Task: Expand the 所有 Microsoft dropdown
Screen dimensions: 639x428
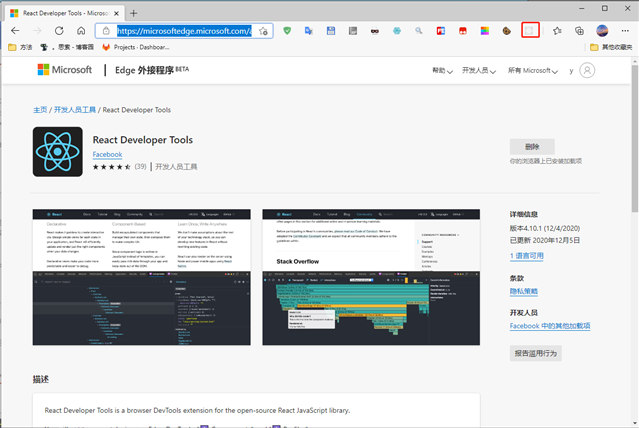Action: pyautogui.click(x=533, y=71)
